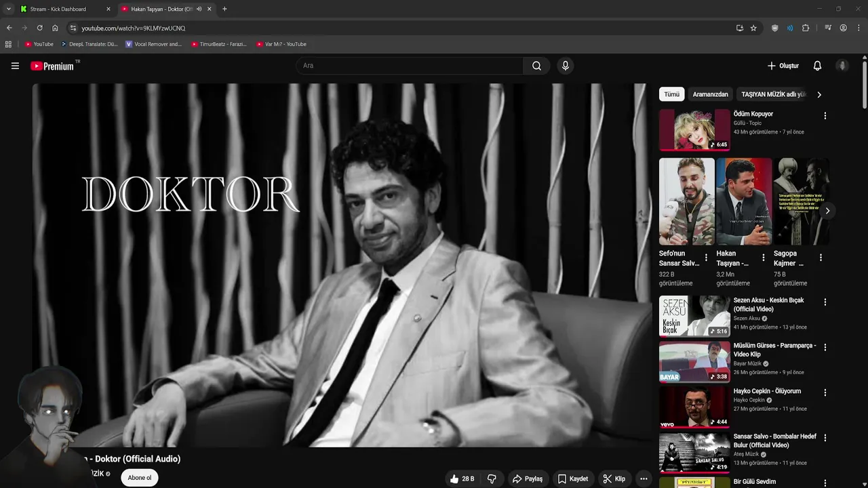The height and width of the screenshot is (488, 868).
Task: Open the Chrome three-dot menu
Action: (859, 28)
